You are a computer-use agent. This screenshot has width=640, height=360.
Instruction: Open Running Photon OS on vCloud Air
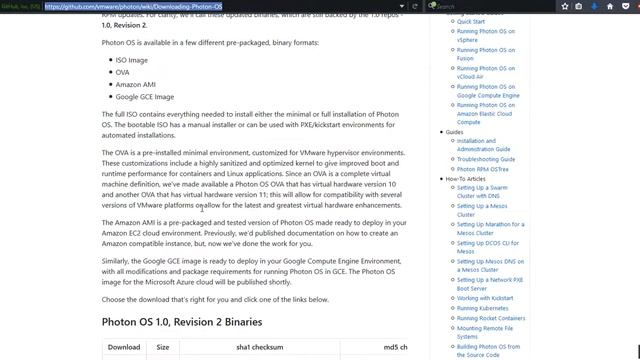click(x=486, y=72)
